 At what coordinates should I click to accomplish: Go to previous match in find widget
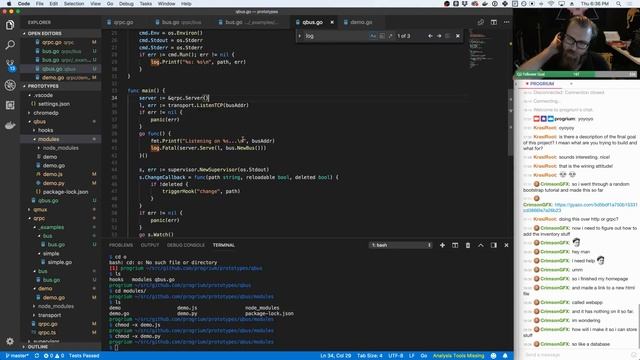click(x=430, y=36)
